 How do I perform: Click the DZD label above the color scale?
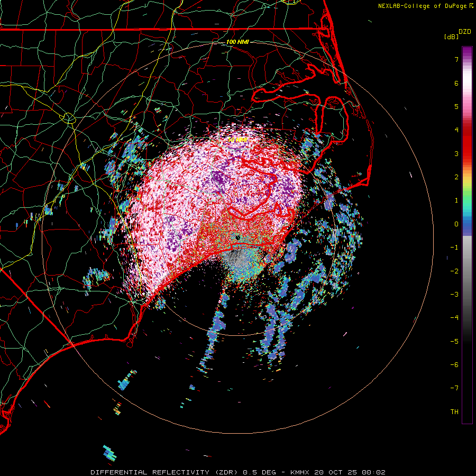tap(465, 32)
